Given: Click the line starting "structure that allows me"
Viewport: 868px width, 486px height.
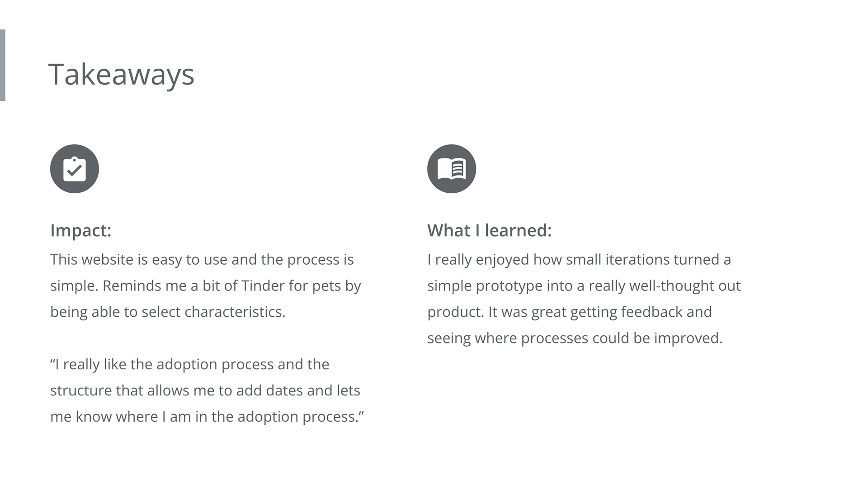Looking at the screenshot, I should coord(205,391).
